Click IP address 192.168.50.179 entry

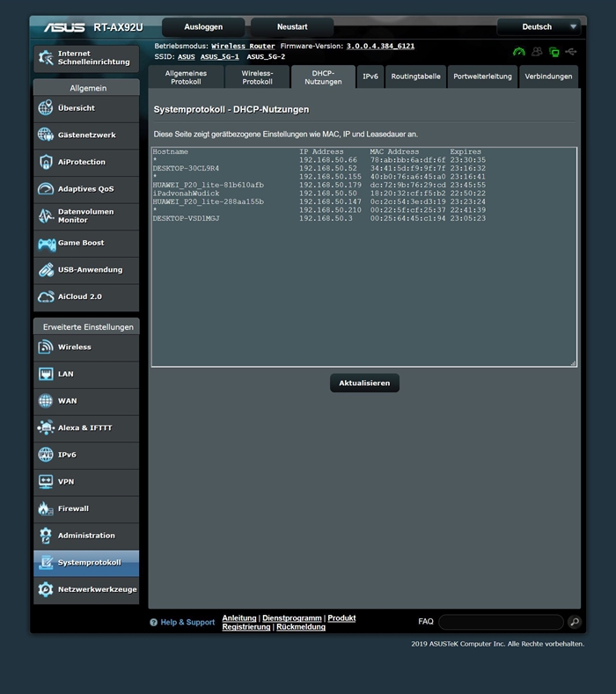coord(330,185)
